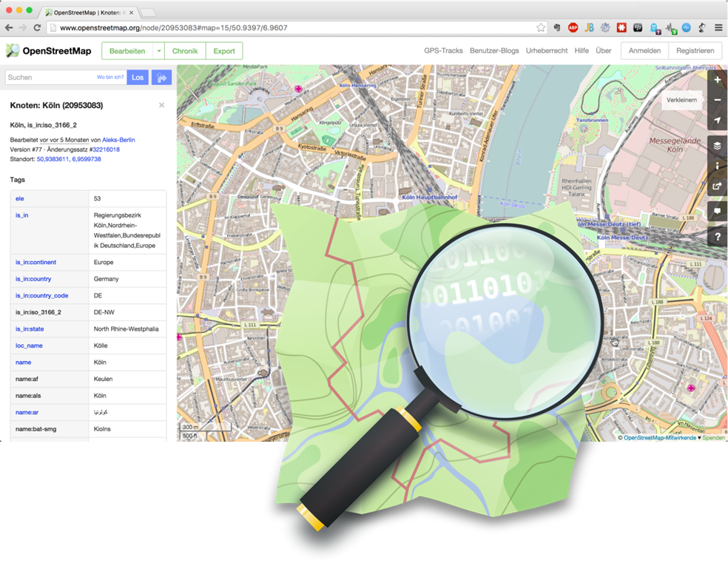Viewport: 728px width, 566px height.
Task: Open the 'name:ar' tag key link
Action: [x=27, y=412]
